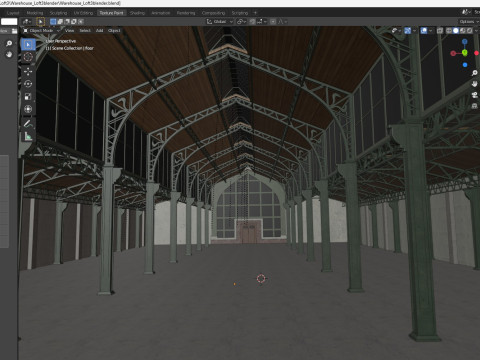The width and height of the screenshot is (480, 360).
Task: Click the green Y axis gizmo ball
Action: coord(465,53)
